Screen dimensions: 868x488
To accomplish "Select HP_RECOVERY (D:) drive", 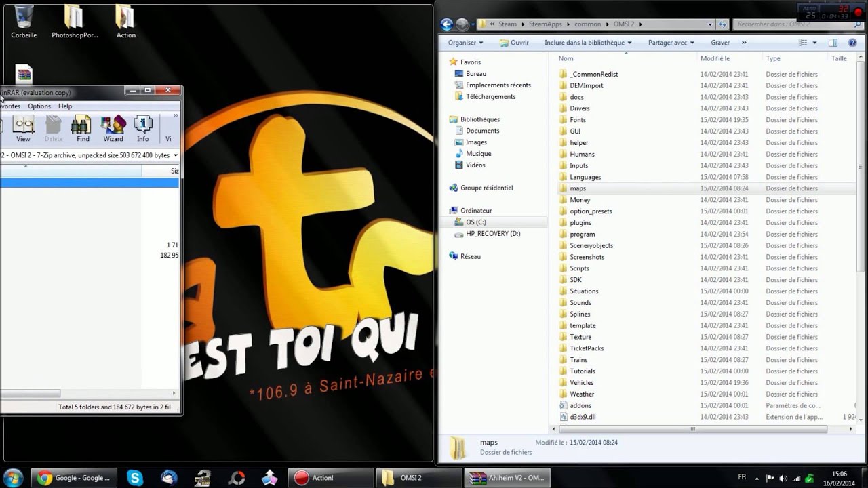I will (492, 234).
